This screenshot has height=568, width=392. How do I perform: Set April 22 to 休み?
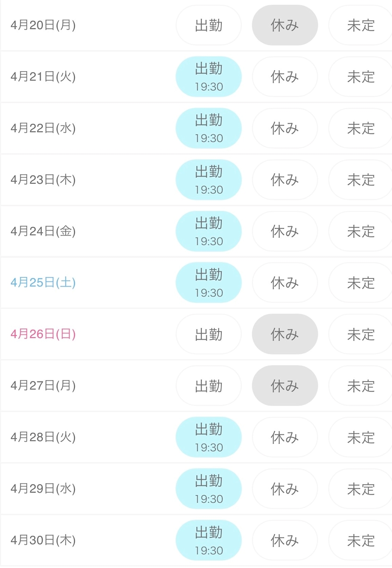[x=285, y=128]
